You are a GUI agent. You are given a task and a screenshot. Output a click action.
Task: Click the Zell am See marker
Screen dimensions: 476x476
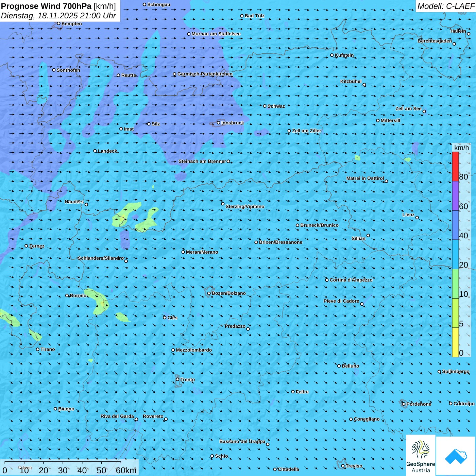tap(424, 112)
